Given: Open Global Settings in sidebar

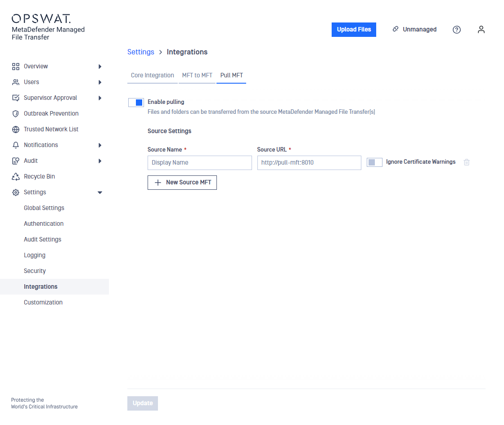Looking at the screenshot, I should (44, 208).
